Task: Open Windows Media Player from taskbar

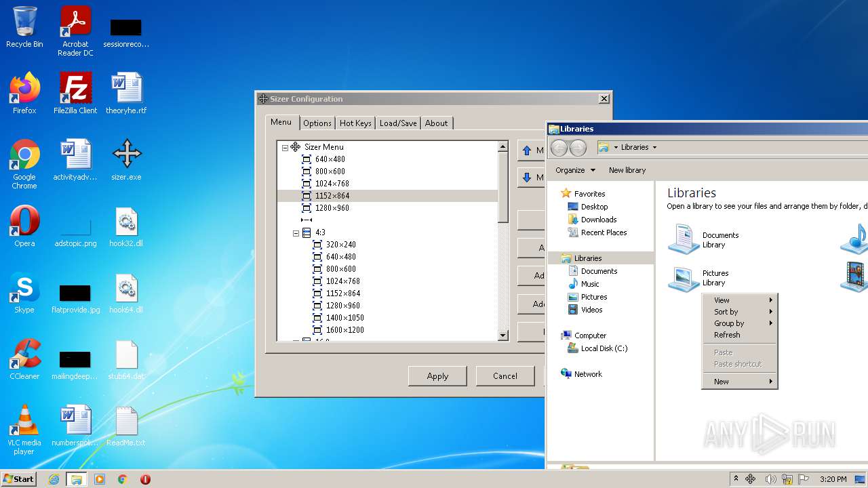Action: click(x=99, y=479)
